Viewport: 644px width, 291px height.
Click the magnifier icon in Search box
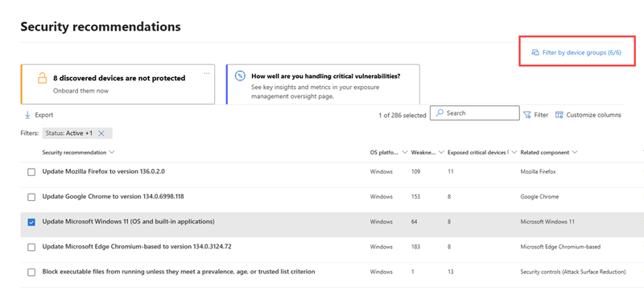coord(440,113)
